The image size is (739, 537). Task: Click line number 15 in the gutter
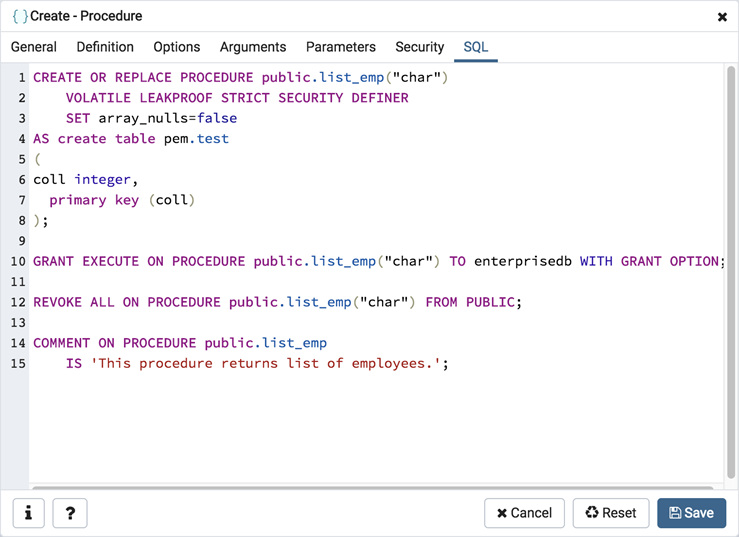coord(19,363)
